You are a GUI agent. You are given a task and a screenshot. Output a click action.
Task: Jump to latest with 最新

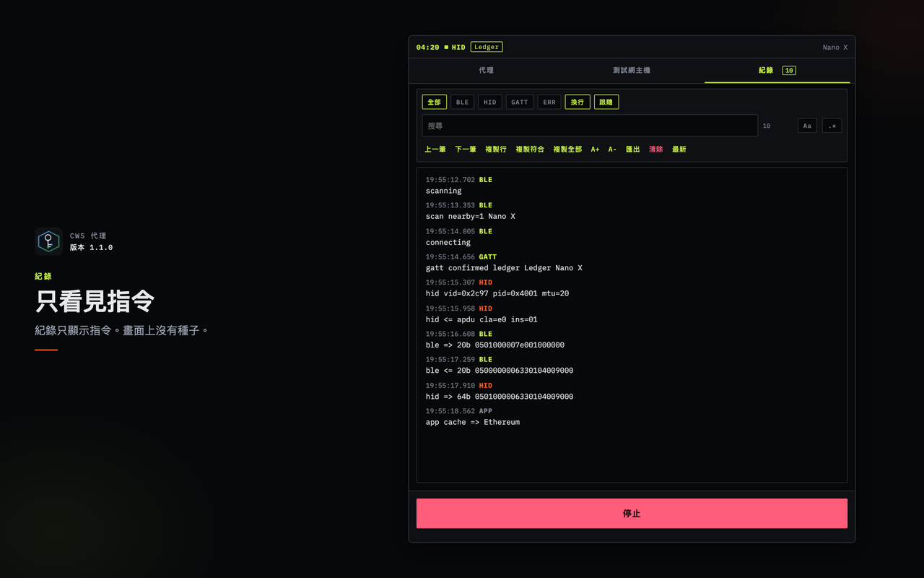[679, 150]
